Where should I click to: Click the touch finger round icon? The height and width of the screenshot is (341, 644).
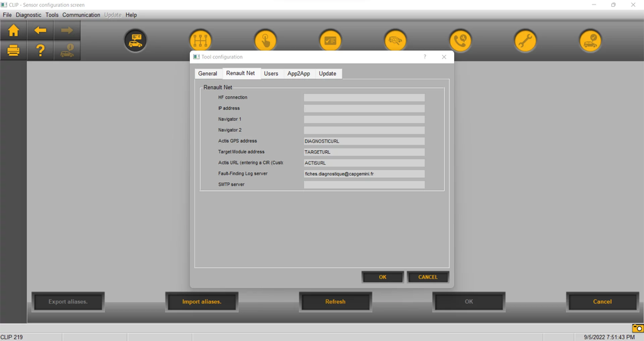(x=265, y=41)
